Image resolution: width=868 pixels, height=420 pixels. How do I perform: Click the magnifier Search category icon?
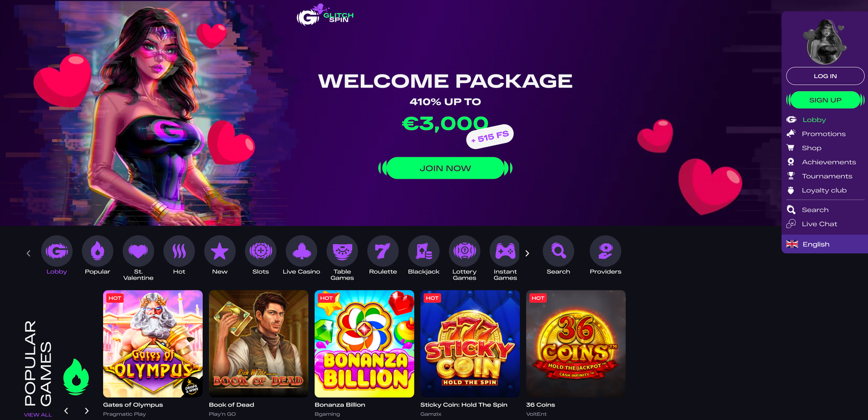tap(558, 251)
